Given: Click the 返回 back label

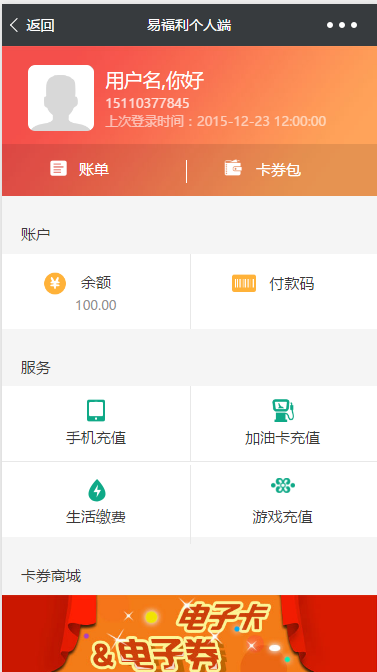Looking at the screenshot, I should coord(40,26).
